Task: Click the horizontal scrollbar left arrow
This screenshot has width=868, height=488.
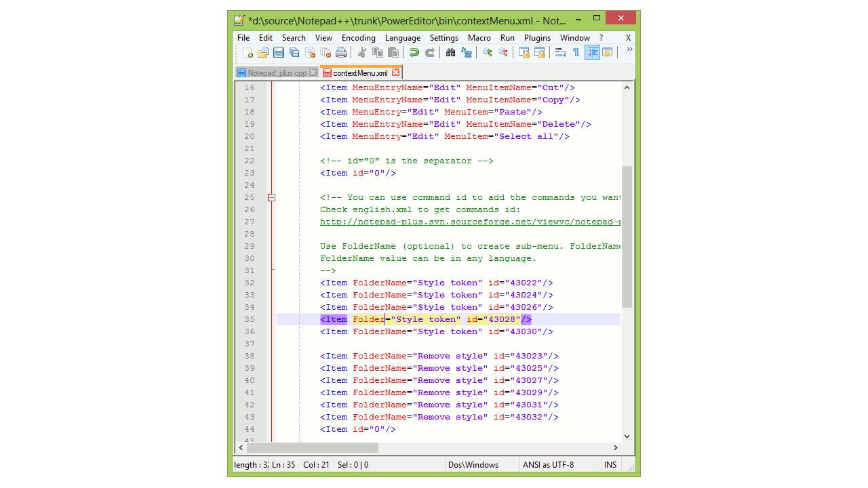Action: [241, 447]
